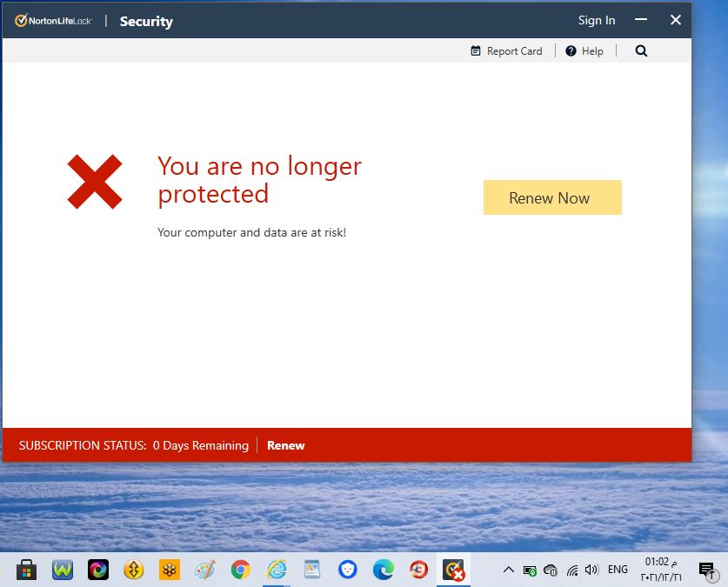Click the volume speaker tray icon
The width and height of the screenshot is (728, 587).
(x=591, y=570)
